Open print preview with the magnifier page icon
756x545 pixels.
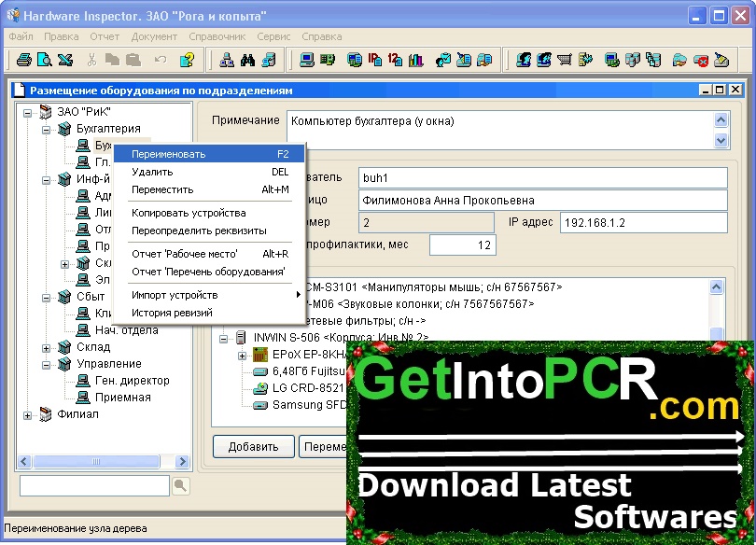tap(45, 60)
